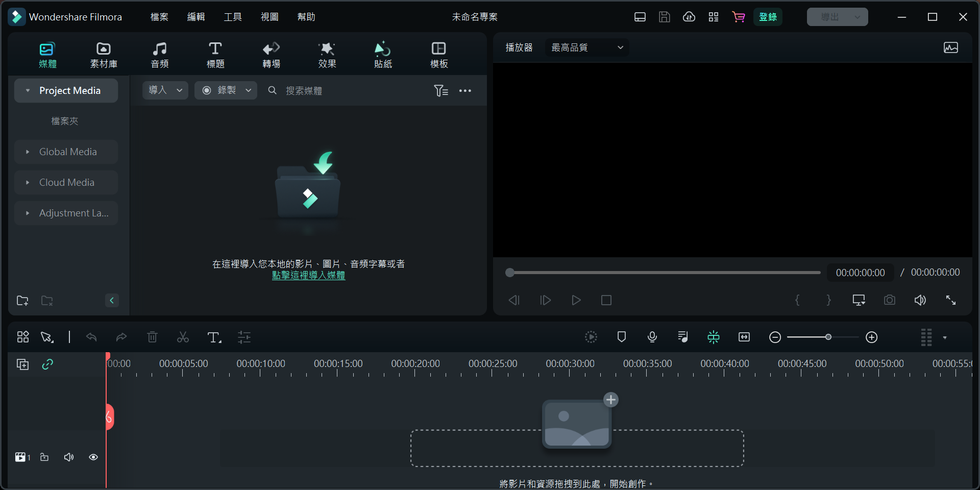This screenshot has height=490, width=980.
Task: Stop the playback
Action: [x=606, y=300]
